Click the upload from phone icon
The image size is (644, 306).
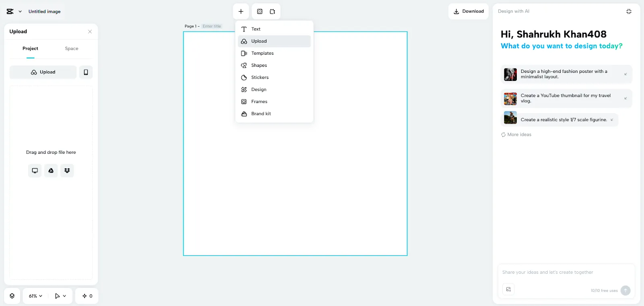(x=86, y=72)
